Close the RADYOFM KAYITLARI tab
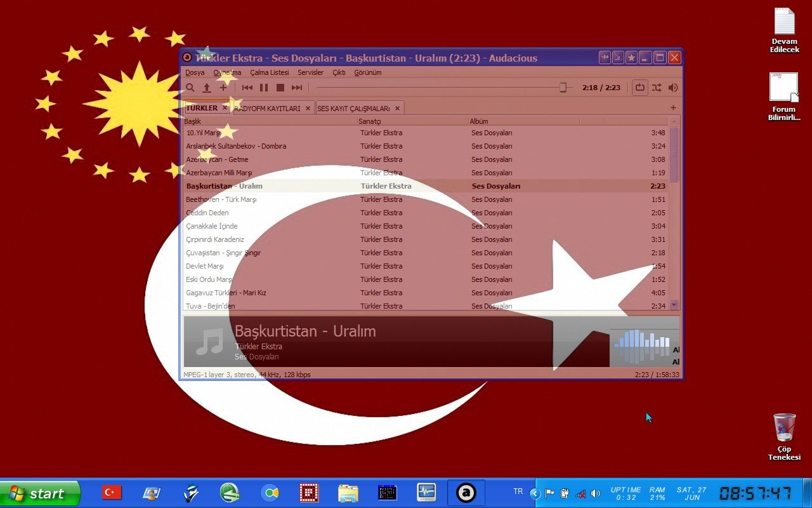812x508 pixels. coord(308,108)
